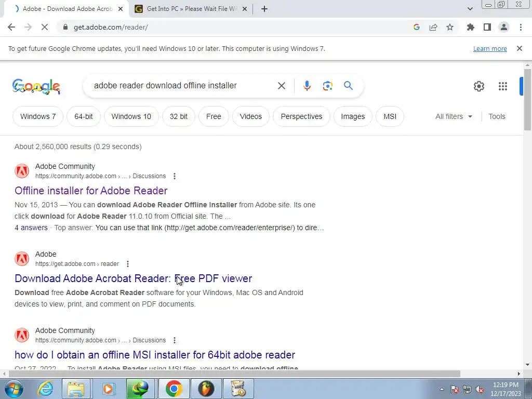Open the 4 answers link
This screenshot has height=399, width=532.
[31, 228]
